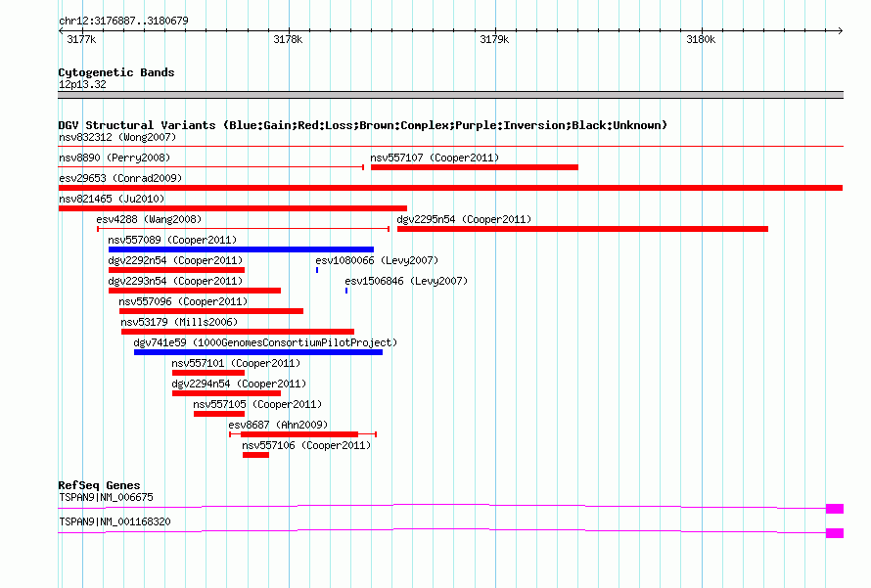
Task: Click the 3178k ruler label
Action: (288, 39)
